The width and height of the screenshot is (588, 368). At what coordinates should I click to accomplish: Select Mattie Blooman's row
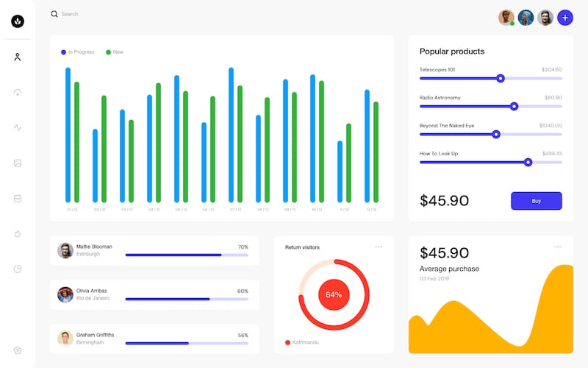tap(154, 250)
